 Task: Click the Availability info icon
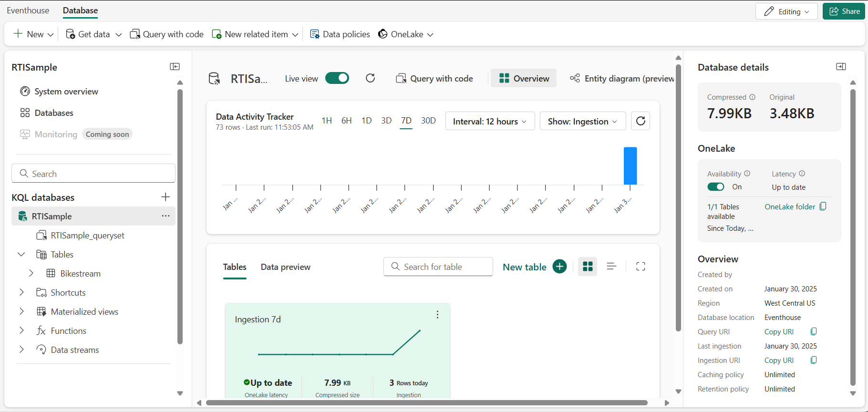747,174
